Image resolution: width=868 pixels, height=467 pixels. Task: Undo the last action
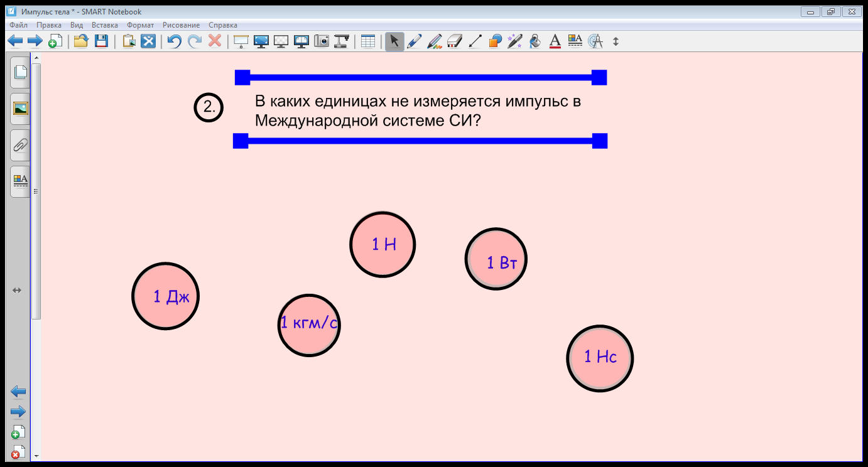tap(174, 41)
